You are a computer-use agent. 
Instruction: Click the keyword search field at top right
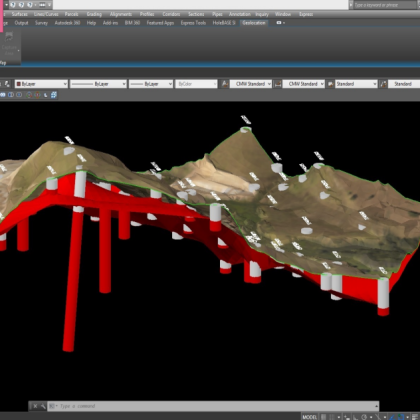pos(384,5)
